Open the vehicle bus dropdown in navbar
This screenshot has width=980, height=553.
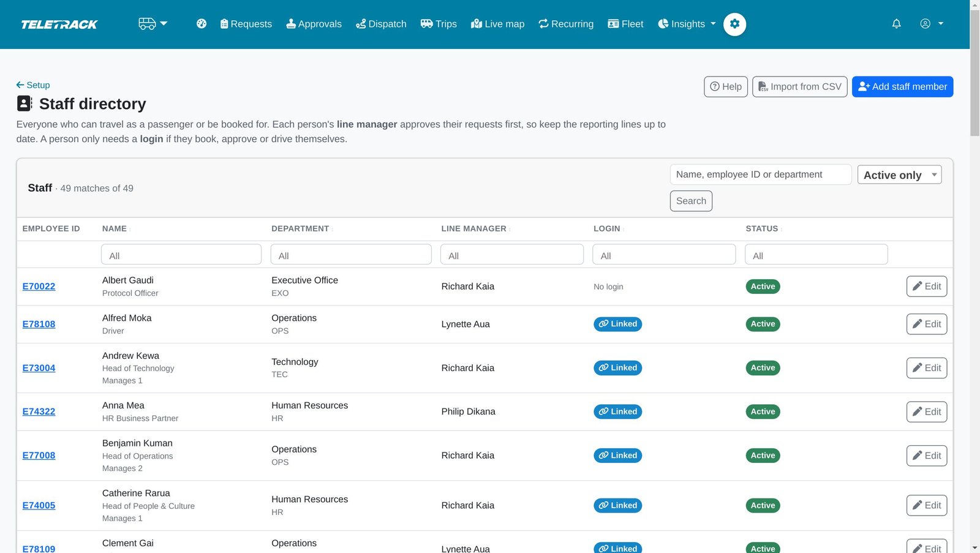click(x=153, y=24)
